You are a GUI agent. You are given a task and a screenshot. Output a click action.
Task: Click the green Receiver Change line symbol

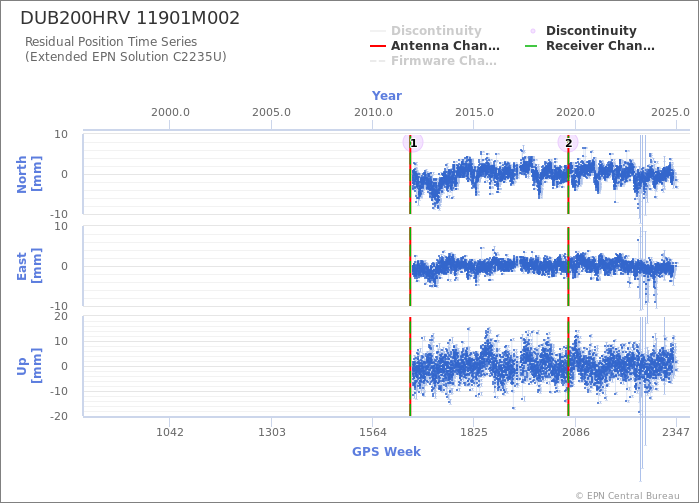pos(531,46)
